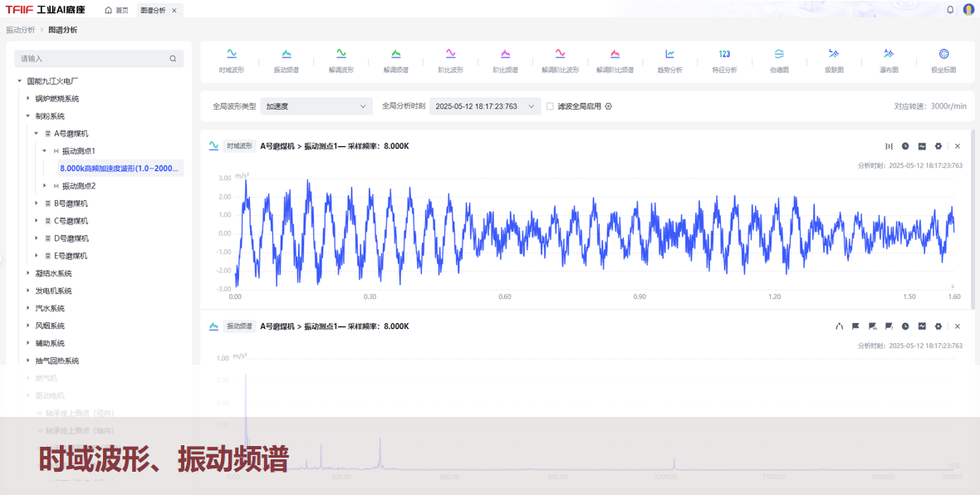
Task: Close the 振动频谱 chart panel
Action: (958, 326)
